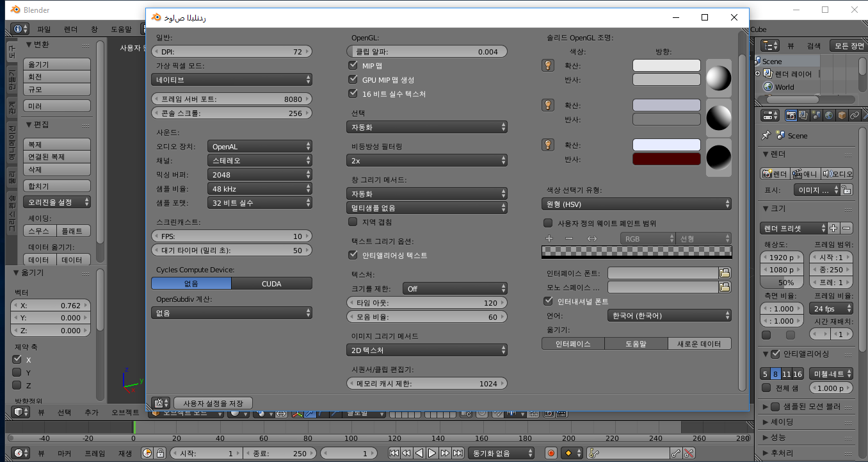Toggle anti-aliasing text checkbox
Image resolution: width=868 pixels, height=462 pixels.
tap(353, 255)
